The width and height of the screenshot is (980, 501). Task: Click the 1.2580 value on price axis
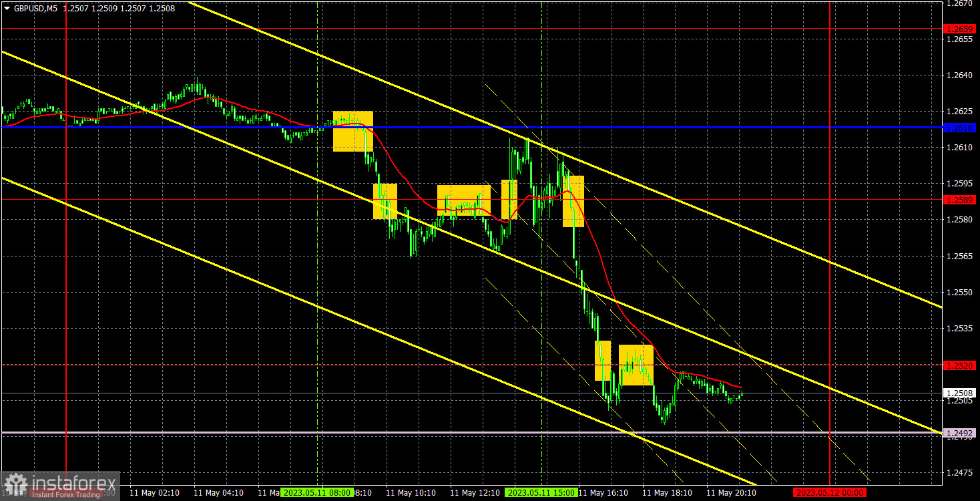click(x=959, y=220)
